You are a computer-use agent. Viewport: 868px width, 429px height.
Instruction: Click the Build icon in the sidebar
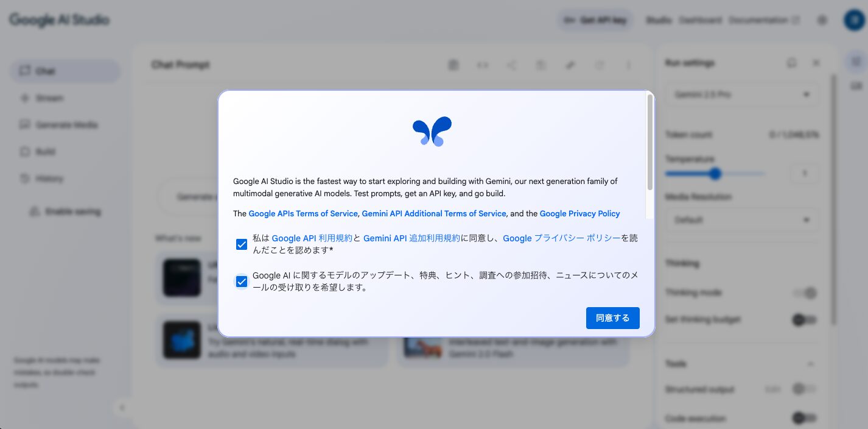(x=24, y=152)
